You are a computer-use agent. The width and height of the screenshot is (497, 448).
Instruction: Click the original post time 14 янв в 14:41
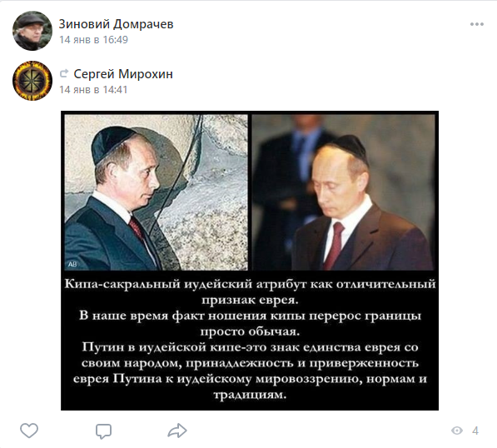coord(93,89)
